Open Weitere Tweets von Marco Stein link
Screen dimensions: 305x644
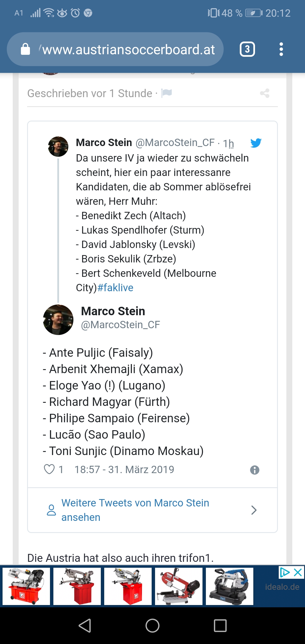[135, 510]
